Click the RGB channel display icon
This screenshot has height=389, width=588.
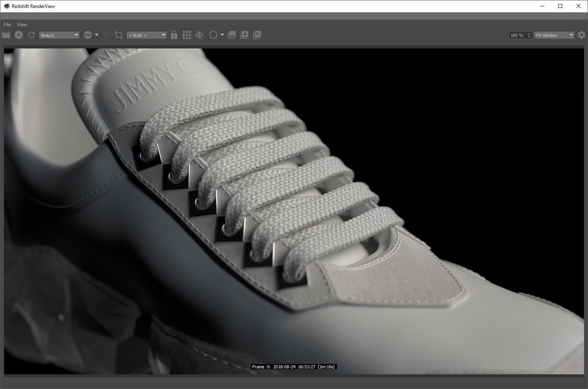[x=88, y=35]
